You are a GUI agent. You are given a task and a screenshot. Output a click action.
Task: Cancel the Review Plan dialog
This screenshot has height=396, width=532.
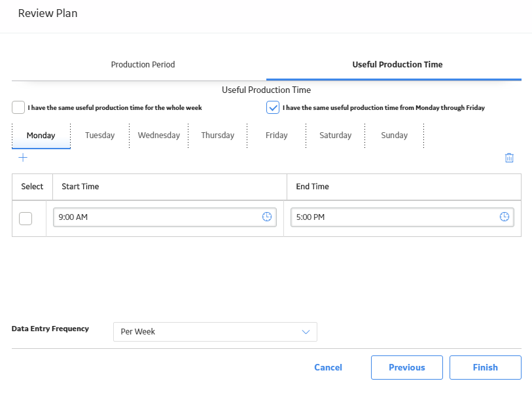[328, 367]
